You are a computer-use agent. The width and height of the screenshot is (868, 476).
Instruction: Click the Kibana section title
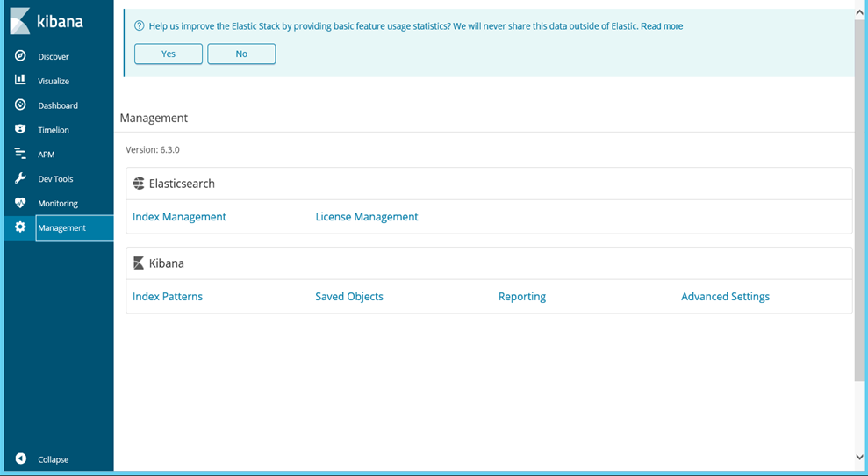point(167,263)
